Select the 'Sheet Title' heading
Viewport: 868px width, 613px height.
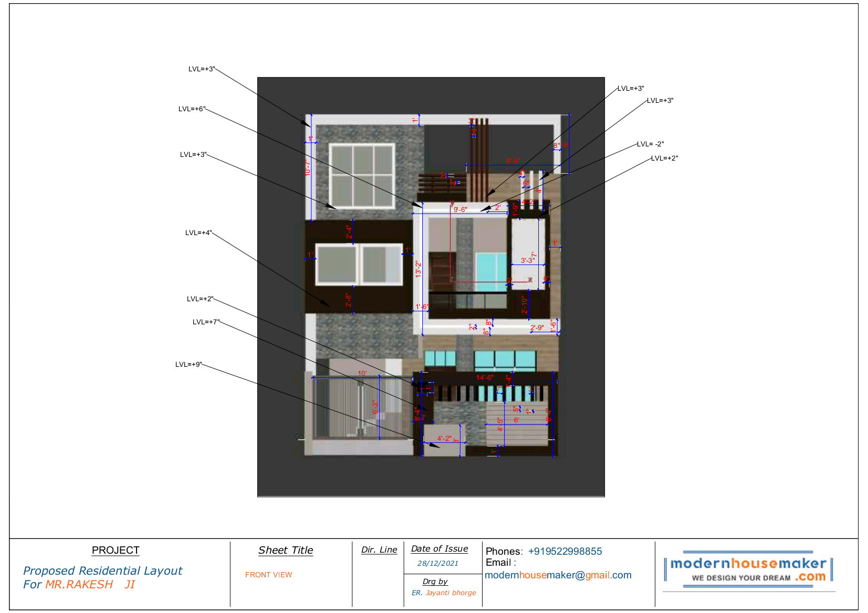click(x=286, y=551)
